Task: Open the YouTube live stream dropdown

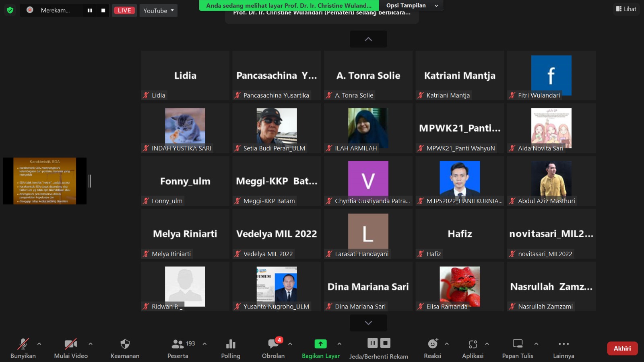Action: tap(159, 10)
